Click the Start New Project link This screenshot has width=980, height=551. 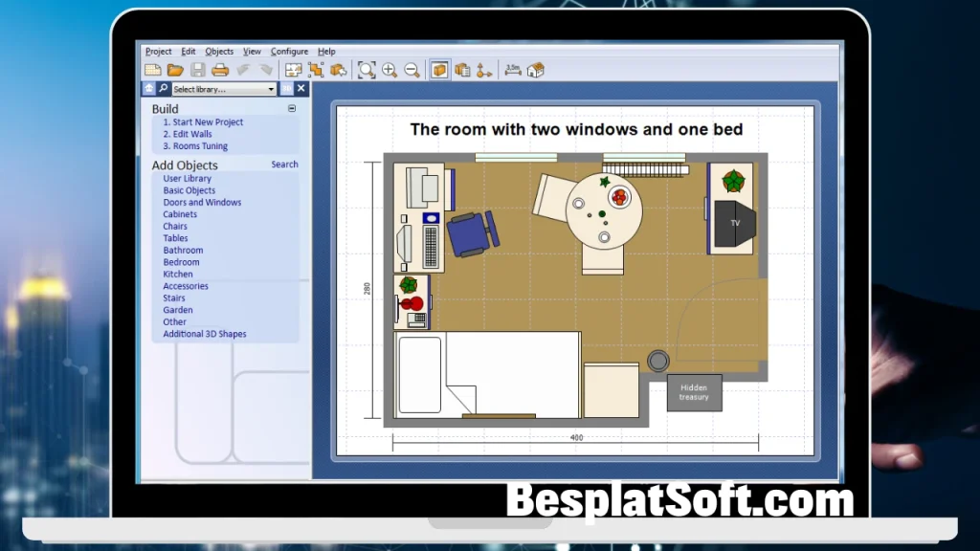[203, 122]
